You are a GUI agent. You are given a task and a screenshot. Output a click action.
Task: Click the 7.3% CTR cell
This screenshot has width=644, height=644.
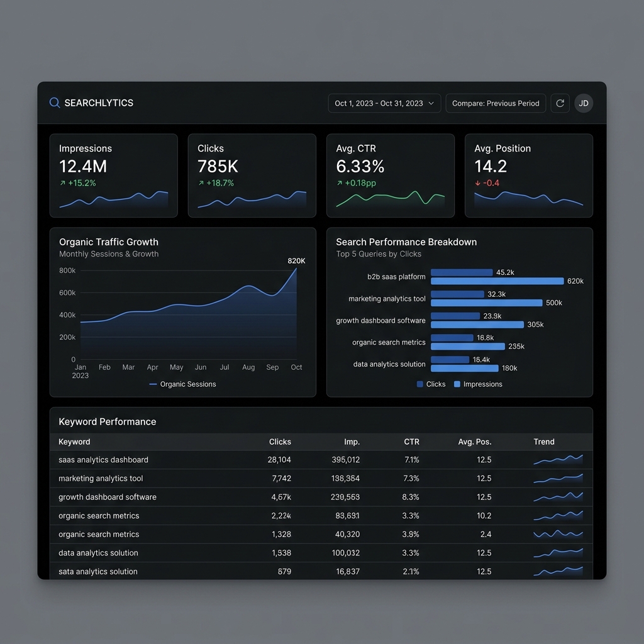(x=411, y=479)
